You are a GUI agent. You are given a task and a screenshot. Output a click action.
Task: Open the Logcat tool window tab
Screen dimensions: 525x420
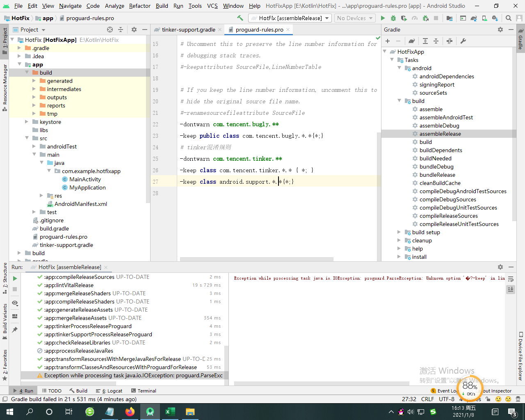coord(109,391)
